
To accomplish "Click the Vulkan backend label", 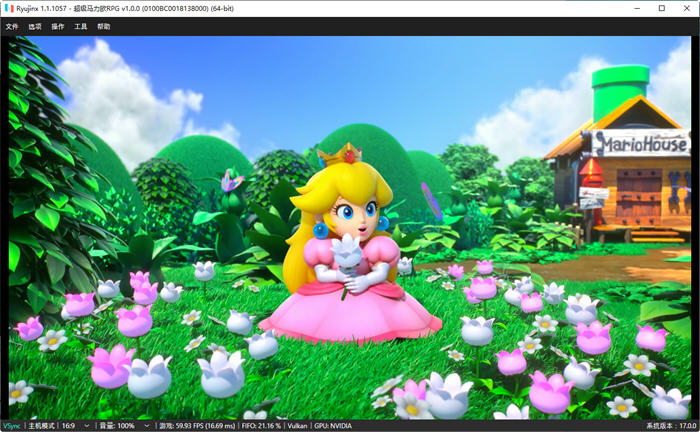I will point(297,426).
